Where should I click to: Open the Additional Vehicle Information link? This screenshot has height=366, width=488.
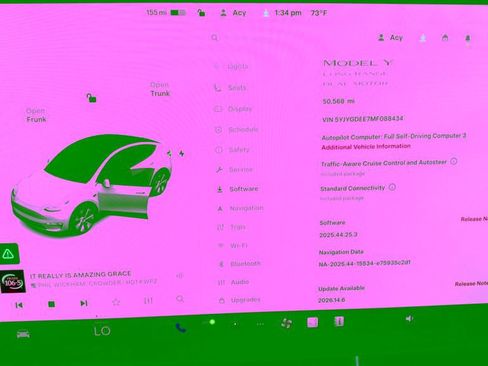click(x=366, y=147)
